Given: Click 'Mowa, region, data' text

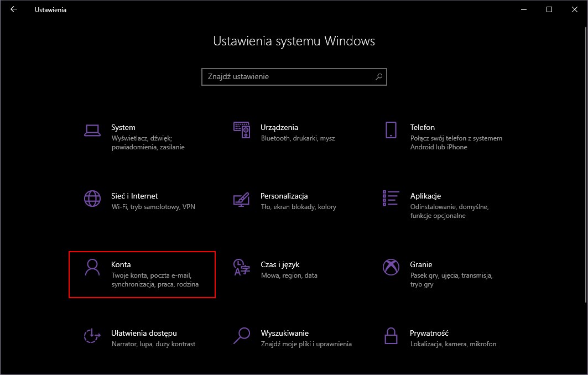Looking at the screenshot, I should click(x=289, y=275).
